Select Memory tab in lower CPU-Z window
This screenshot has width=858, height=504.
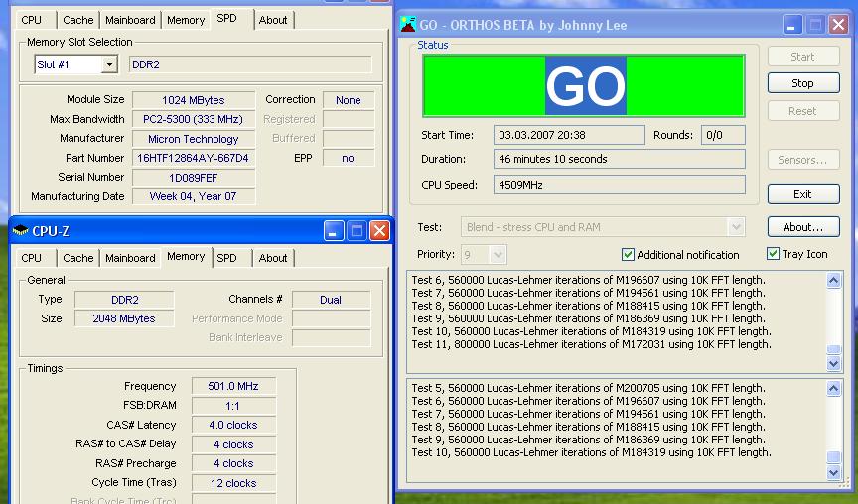pyautogui.click(x=186, y=256)
